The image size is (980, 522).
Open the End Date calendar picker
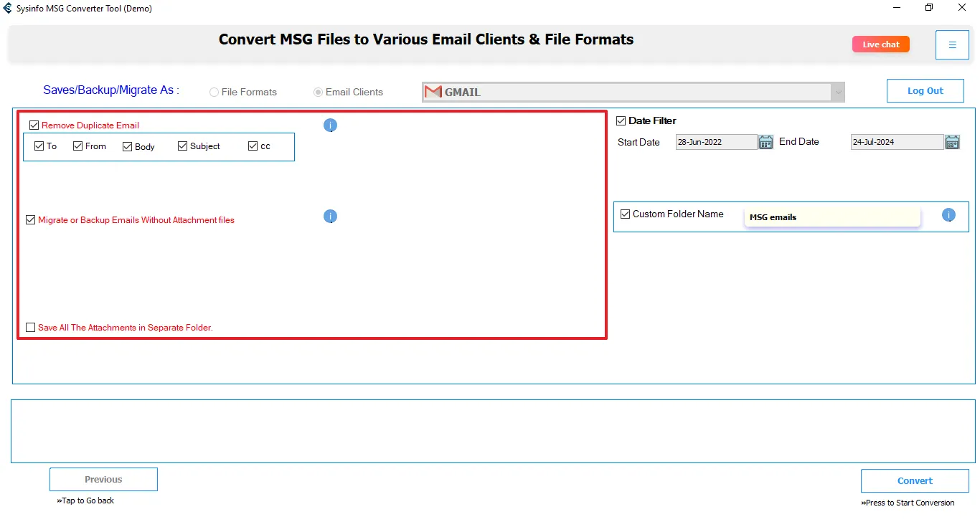(952, 142)
